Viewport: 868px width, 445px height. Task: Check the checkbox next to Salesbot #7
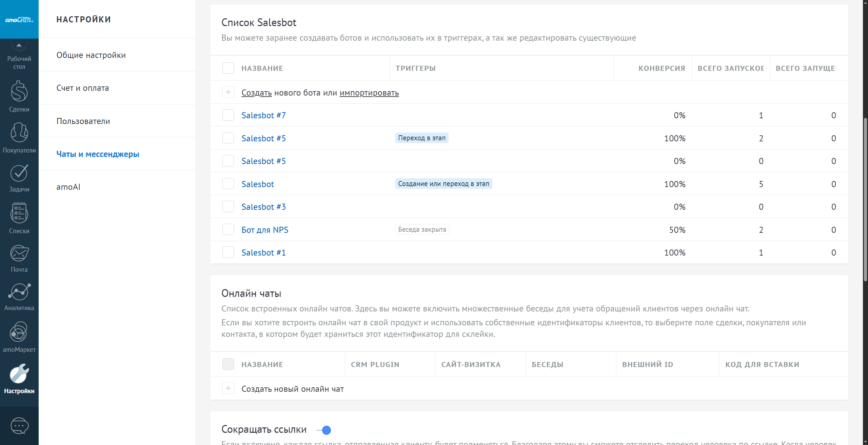click(228, 115)
